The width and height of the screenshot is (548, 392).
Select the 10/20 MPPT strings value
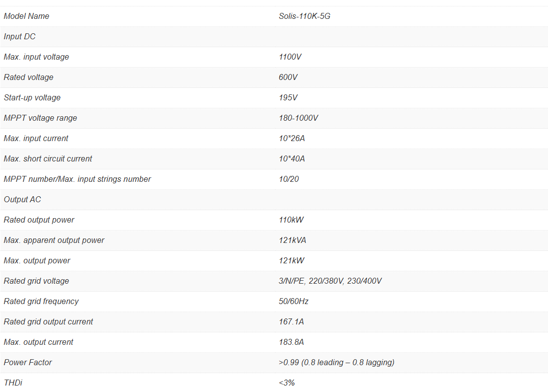(289, 179)
